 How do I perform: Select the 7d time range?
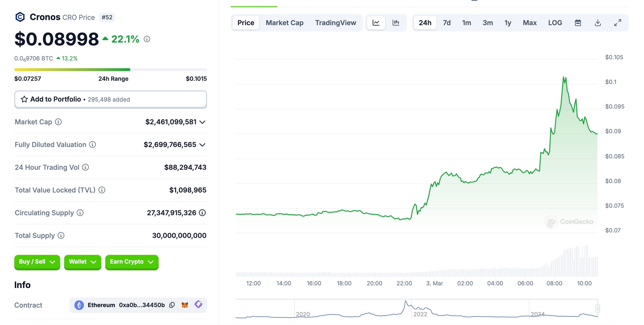click(x=447, y=23)
